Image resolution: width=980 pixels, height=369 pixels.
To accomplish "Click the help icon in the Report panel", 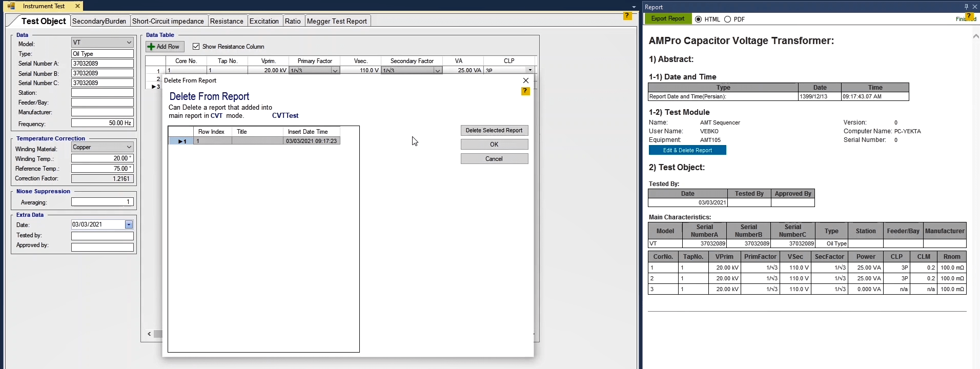I will pos(969,16).
